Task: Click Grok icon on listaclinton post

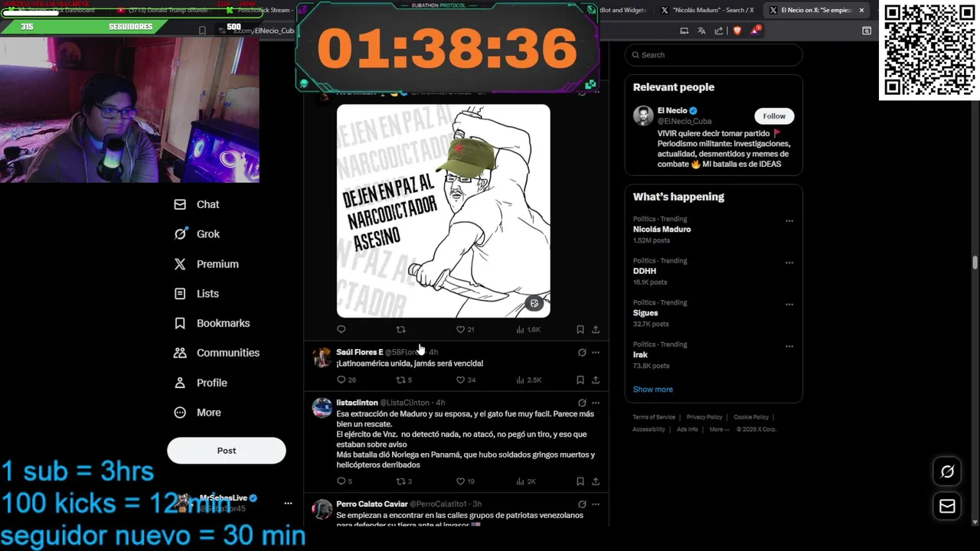Action: [582, 403]
